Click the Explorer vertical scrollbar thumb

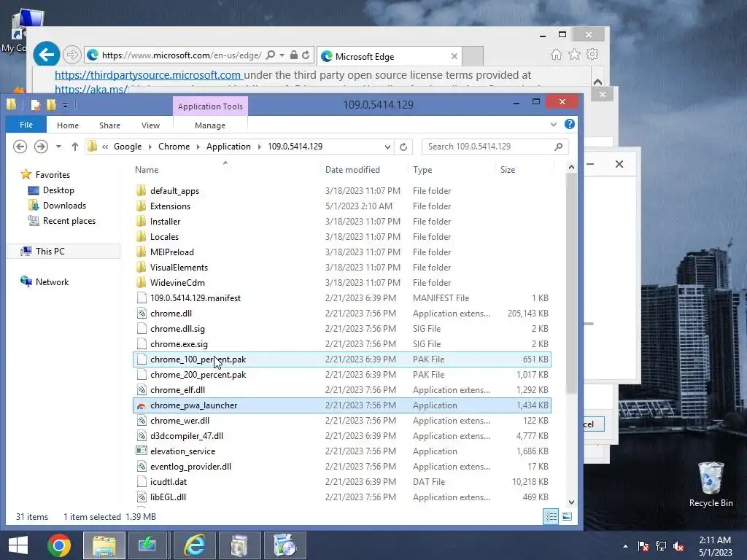571,284
